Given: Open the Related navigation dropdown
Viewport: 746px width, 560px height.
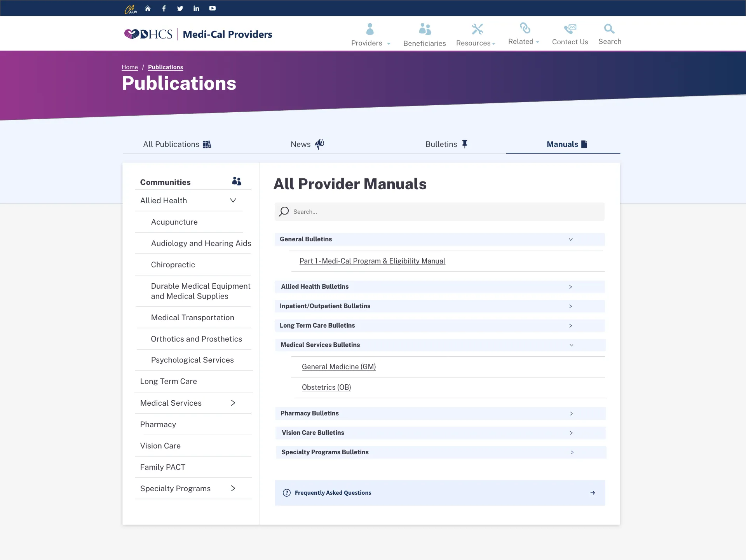Looking at the screenshot, I should pyautogui.click(x=523, y=34).
